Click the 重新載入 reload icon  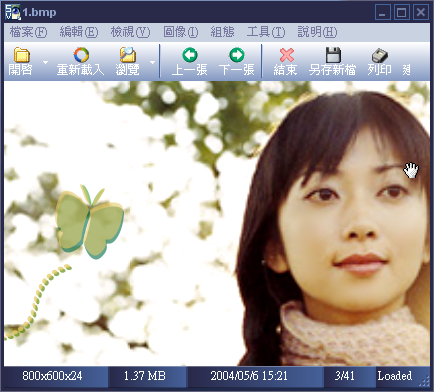pyautogui.click(x=81, y=55)
